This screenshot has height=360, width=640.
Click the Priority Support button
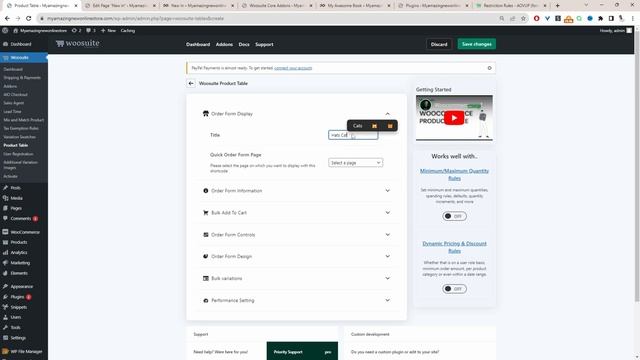point(302,351)
